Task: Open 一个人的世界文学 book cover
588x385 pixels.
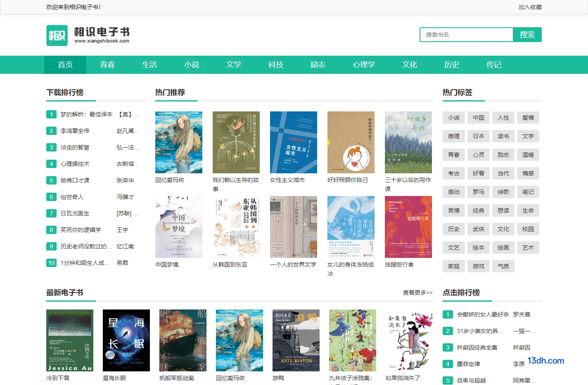Action: point(294,227)
